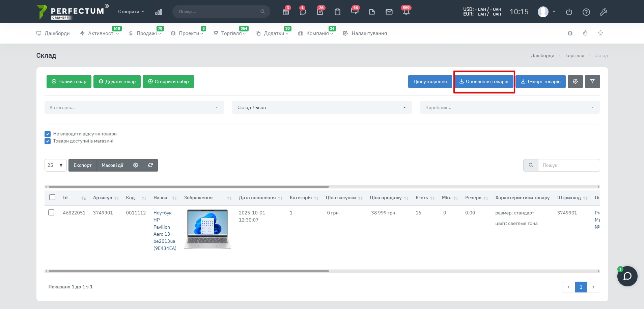Screen dimensions: 644x309
Task: Open notifications bell with 559 badge
Action: [406, 12]
